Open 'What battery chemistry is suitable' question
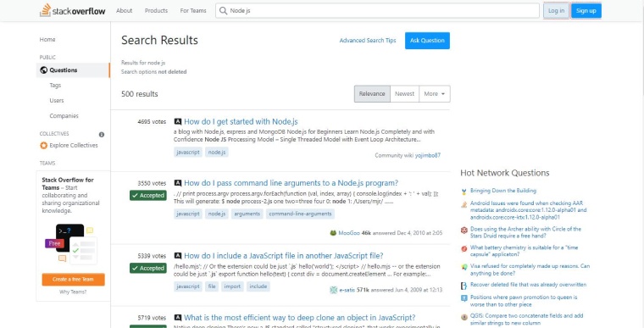The height and width of the screenshot is (328, 644). pos(524,251)
